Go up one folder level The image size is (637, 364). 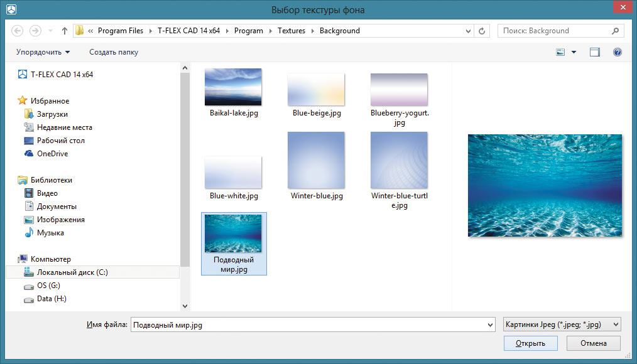[64, 31]
